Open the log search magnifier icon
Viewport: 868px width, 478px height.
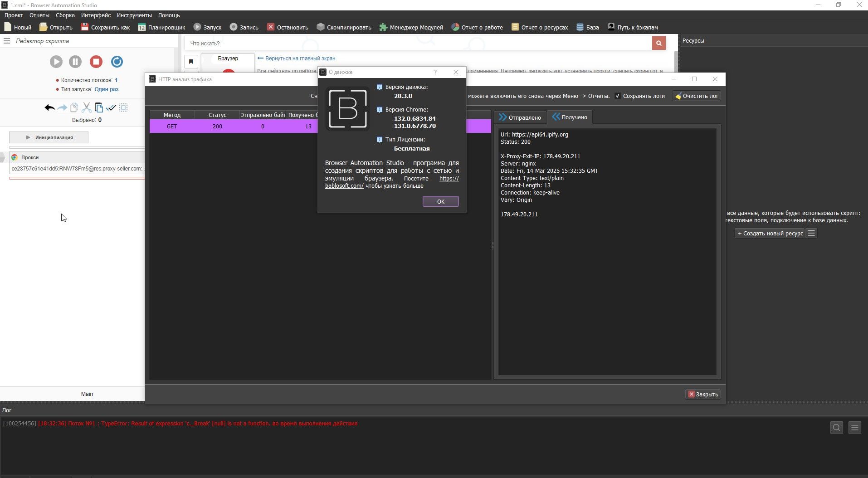click(836, 428)
